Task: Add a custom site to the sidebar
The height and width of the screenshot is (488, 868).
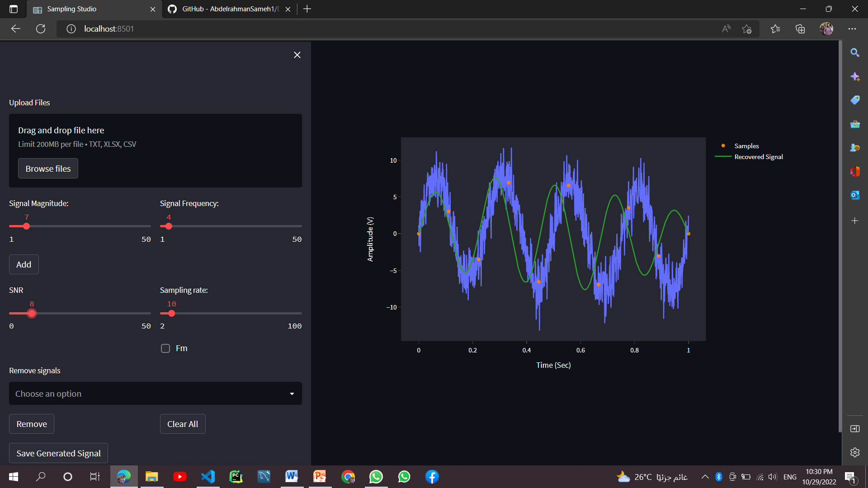Action: [x=854, y=221]
